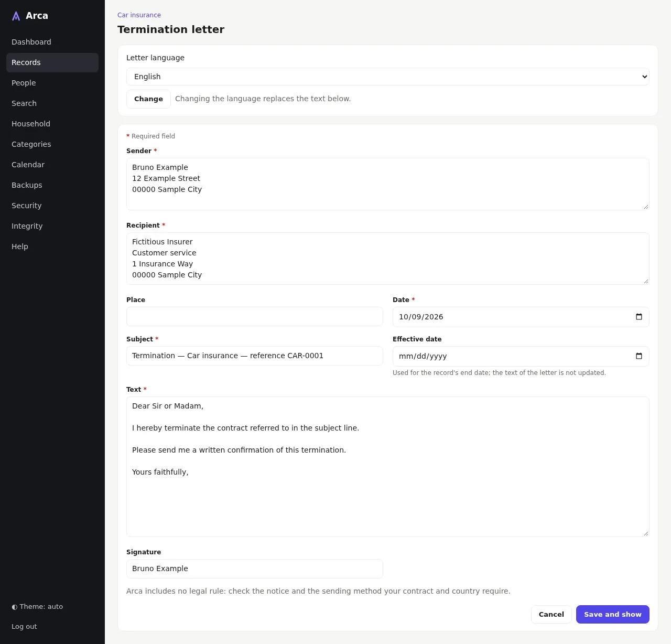The image size is (671, 644).
Task: Click the Required field note
Action: click(151, 136)
